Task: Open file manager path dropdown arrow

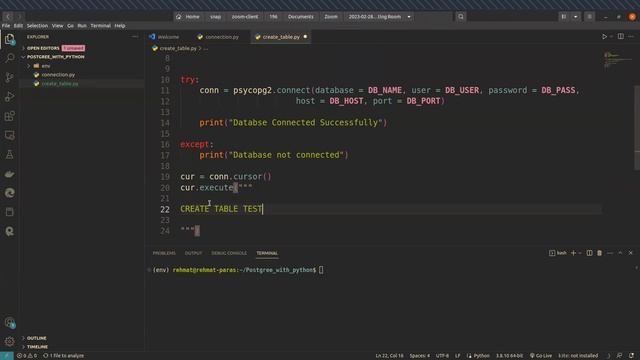Action: coord(409,17)
